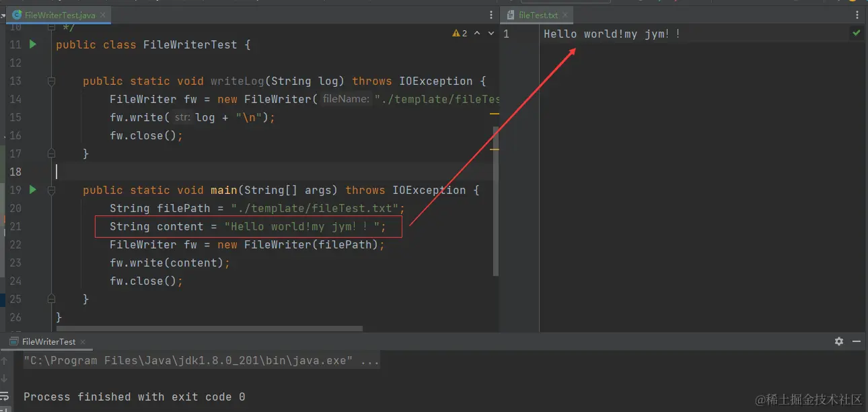Click the down stack trace arrow in Run panel
868x412 pixels.
point(5,378)
